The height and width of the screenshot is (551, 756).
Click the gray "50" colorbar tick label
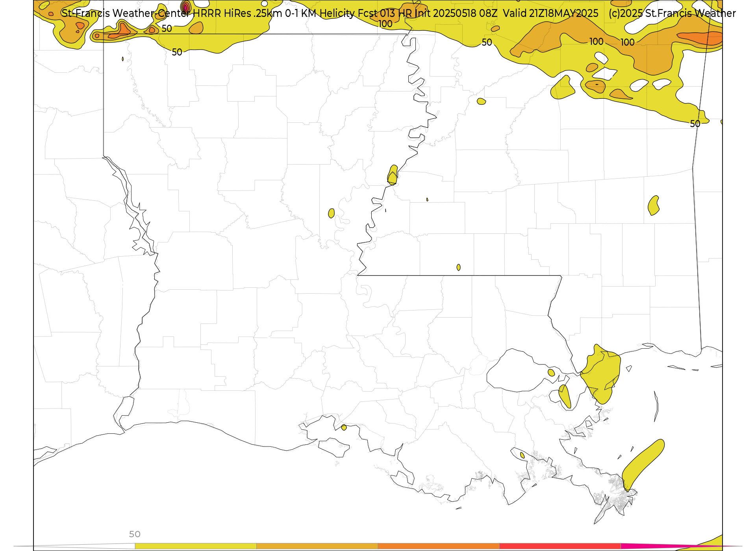pos(135,534)
